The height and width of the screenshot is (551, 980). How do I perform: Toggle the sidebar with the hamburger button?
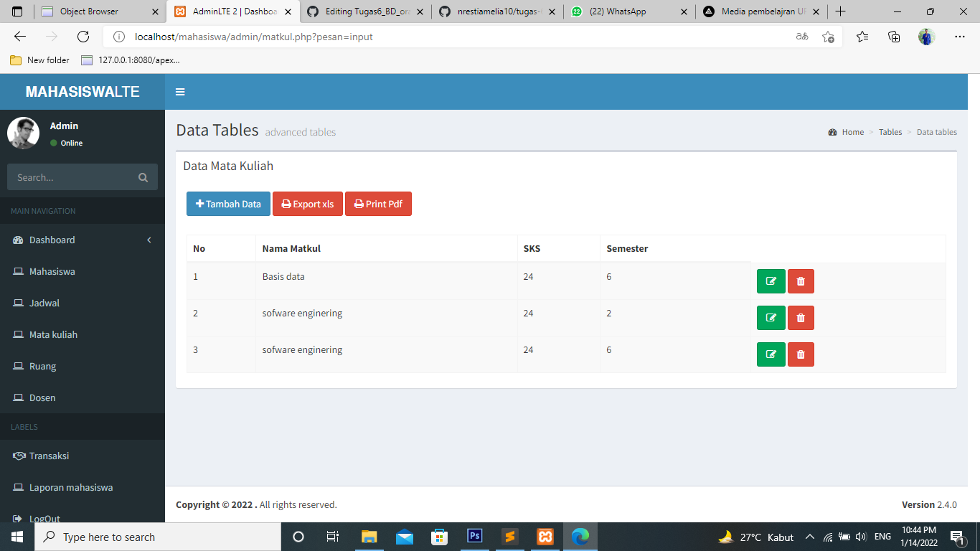(x=180, y=92)
